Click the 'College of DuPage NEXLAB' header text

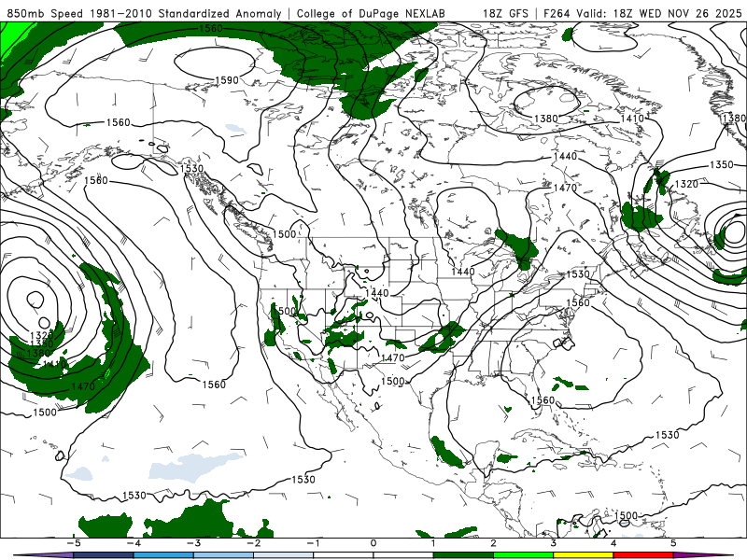pyautogui.click(x=371, y=13)
